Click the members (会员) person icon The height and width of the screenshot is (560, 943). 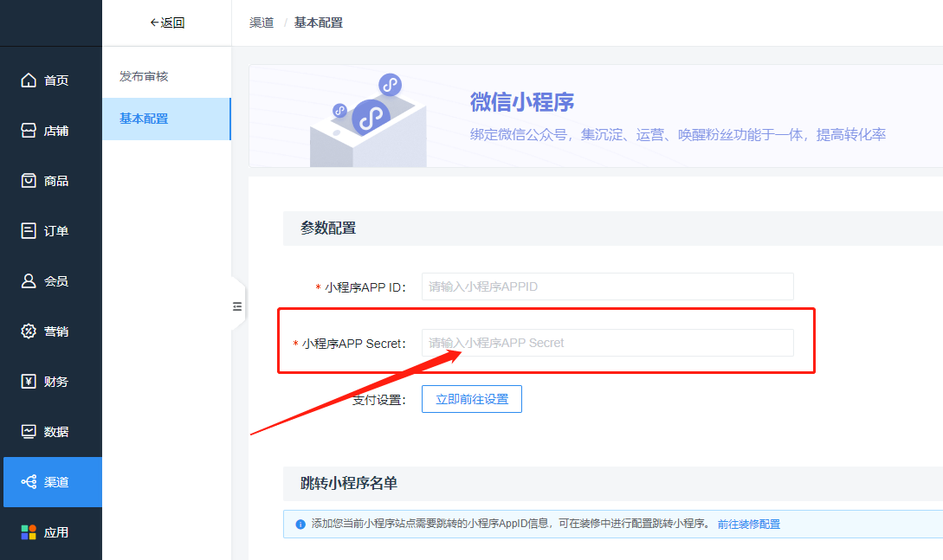click(x=29, y=280)
